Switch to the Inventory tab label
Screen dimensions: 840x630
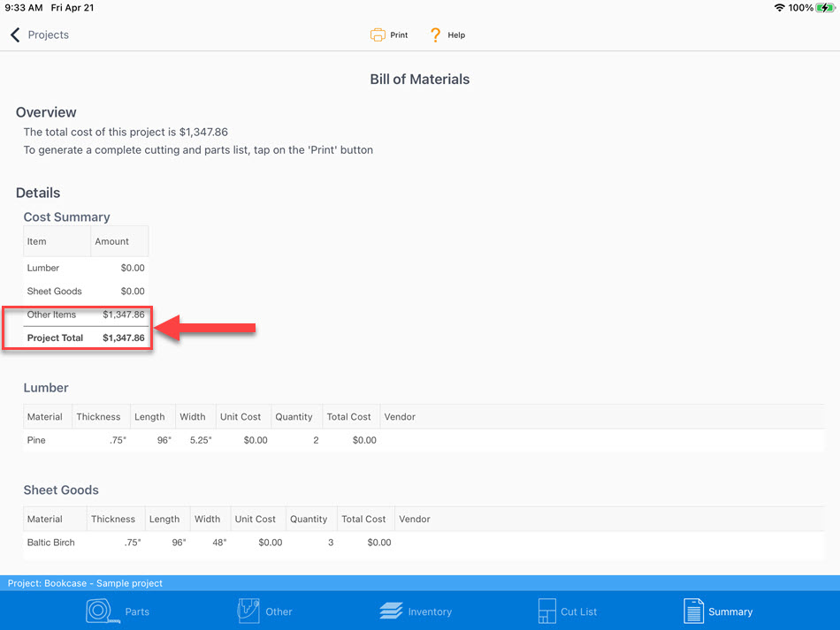point(430,611)
